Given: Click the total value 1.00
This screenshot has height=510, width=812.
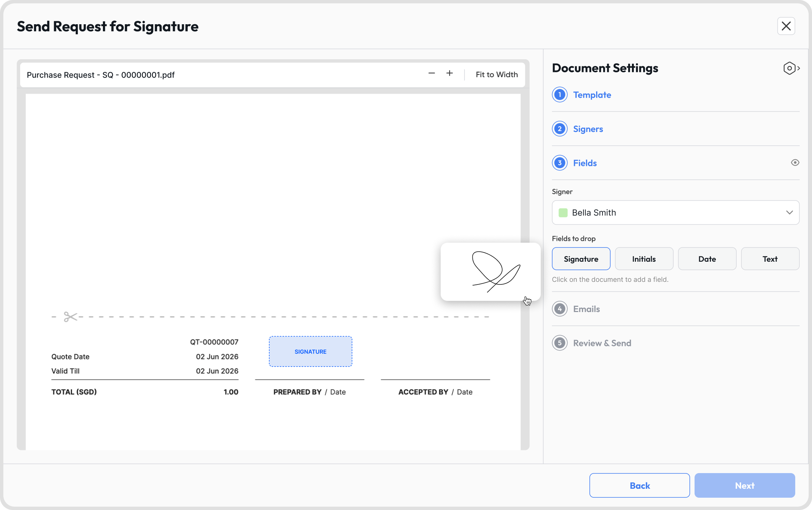Looking at the screenshot, I should 231,392.
